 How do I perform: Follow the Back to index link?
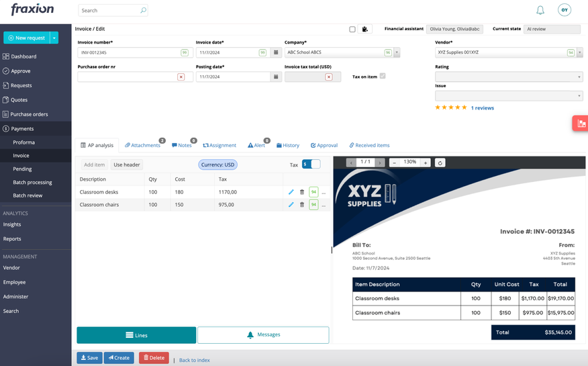pyautogui.click(x=194, y=360)
